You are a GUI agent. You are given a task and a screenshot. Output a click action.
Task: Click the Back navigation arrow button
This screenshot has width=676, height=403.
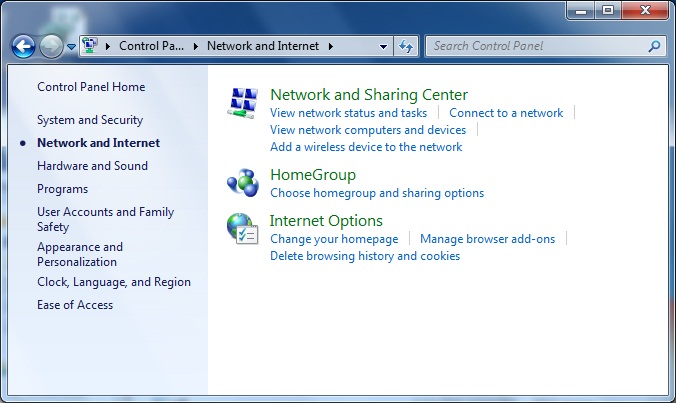tap(23, 46)
